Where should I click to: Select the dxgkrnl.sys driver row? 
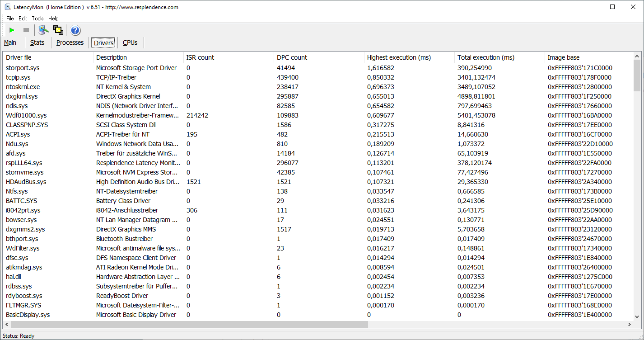(318, 96)
